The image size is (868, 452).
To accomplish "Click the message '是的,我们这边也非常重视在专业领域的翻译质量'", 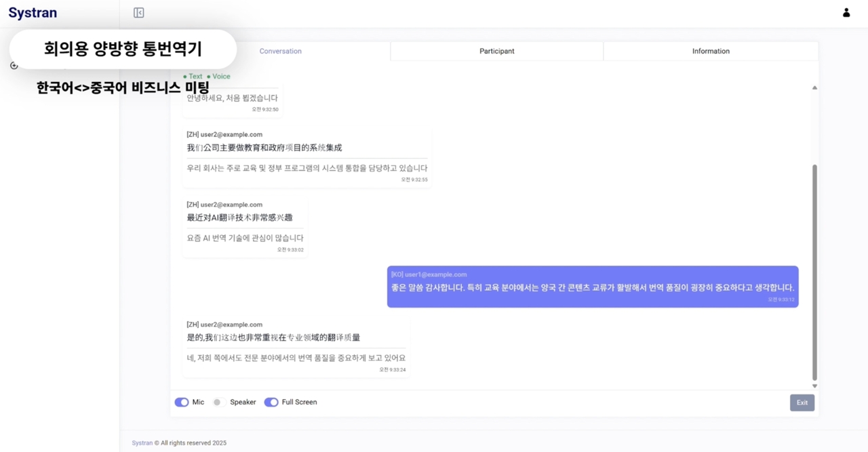I will tap(273, 337).
